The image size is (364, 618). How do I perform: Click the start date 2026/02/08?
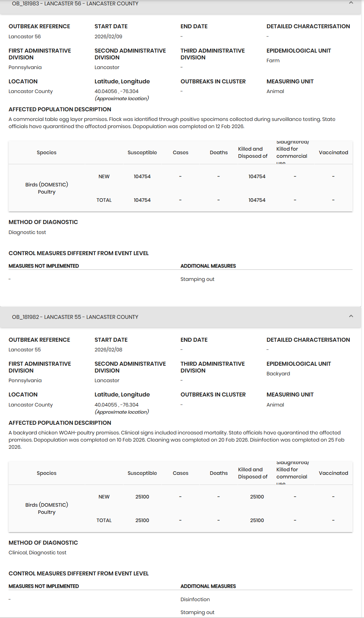108,350
